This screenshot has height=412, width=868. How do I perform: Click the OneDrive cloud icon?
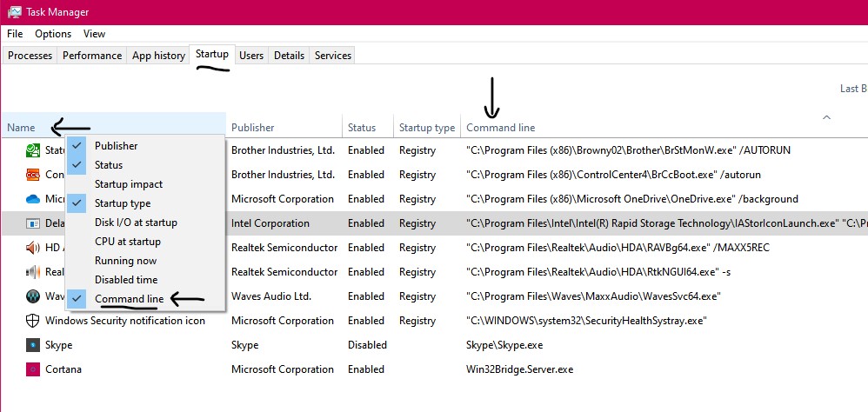tap(33, 199)
